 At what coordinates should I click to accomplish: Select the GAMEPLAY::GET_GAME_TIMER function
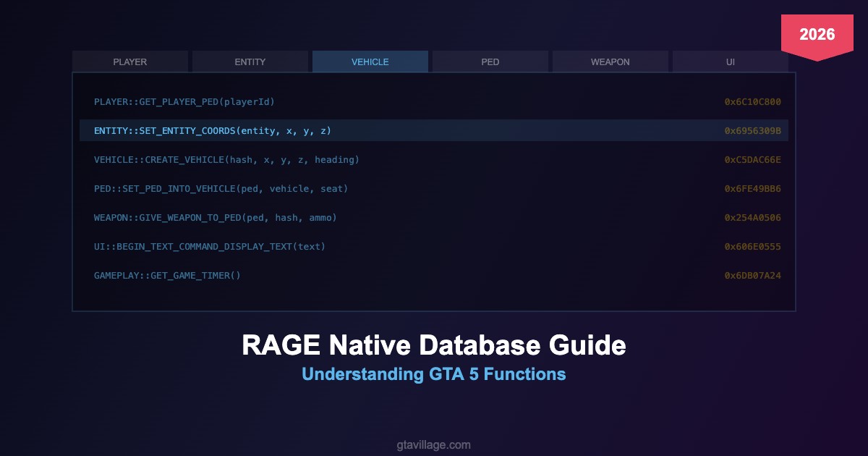click(x=167, y=276)
